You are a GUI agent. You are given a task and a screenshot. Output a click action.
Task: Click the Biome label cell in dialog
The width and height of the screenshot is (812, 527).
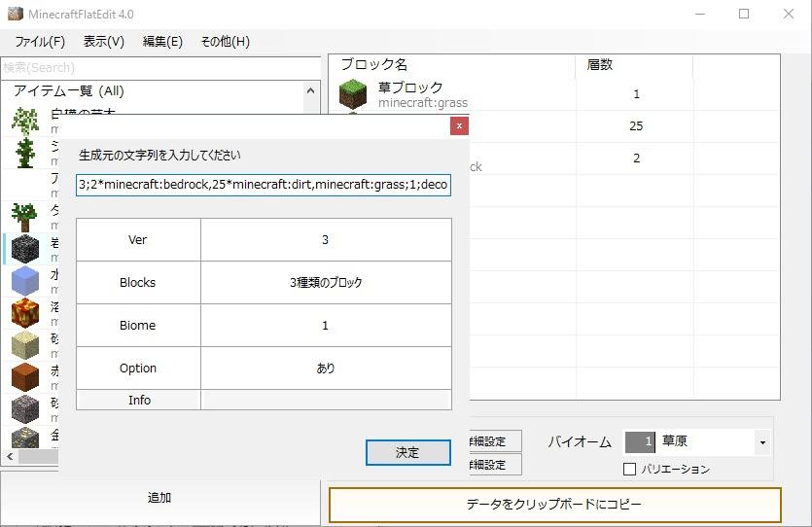[138, 325]
